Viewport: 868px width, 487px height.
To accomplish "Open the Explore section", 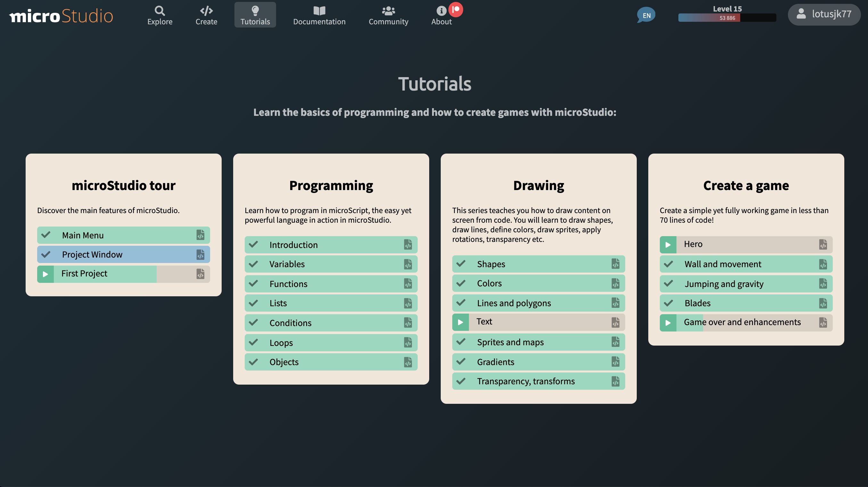I will [x=160, y=15].
